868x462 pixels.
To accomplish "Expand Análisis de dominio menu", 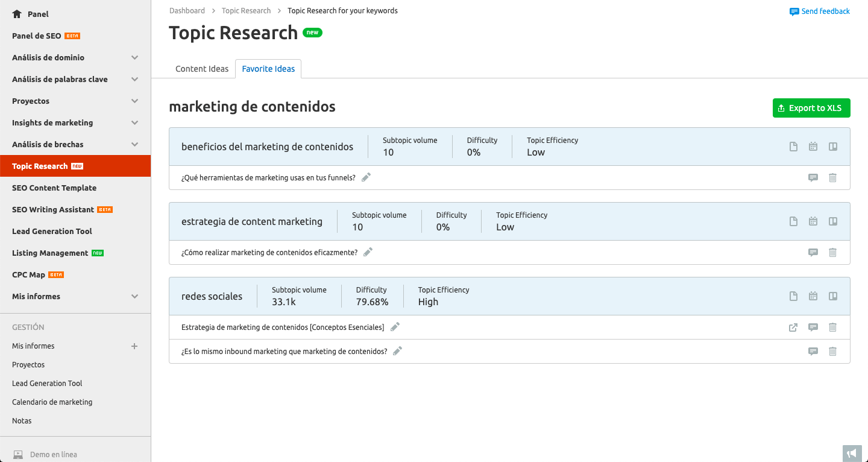I will [135, 58].
